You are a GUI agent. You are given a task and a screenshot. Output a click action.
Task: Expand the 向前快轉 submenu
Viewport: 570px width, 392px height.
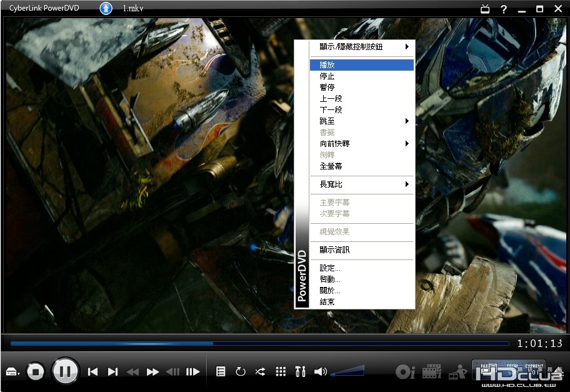[362, 144]
